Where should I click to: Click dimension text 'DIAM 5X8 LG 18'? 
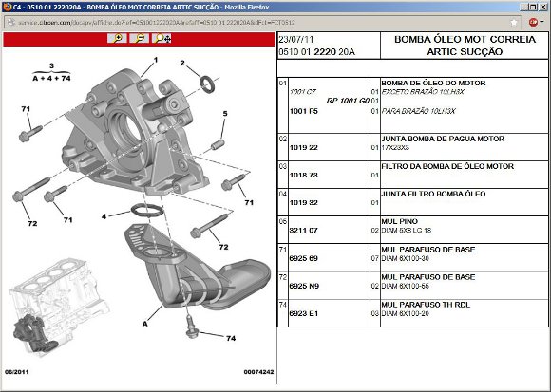407,231
